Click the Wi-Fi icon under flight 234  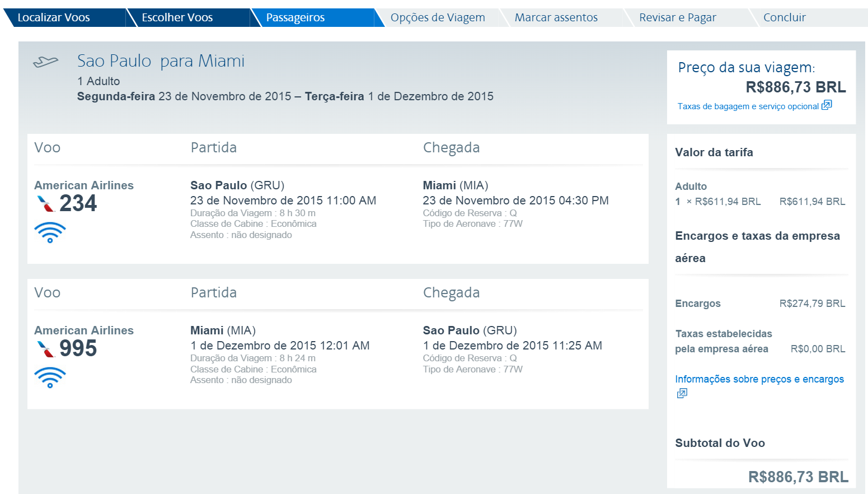[50, 232]
